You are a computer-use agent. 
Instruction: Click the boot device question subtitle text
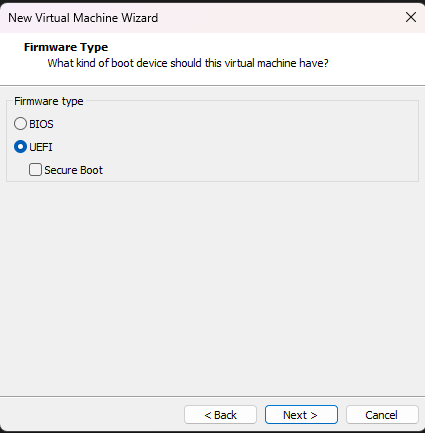(188, 63)
